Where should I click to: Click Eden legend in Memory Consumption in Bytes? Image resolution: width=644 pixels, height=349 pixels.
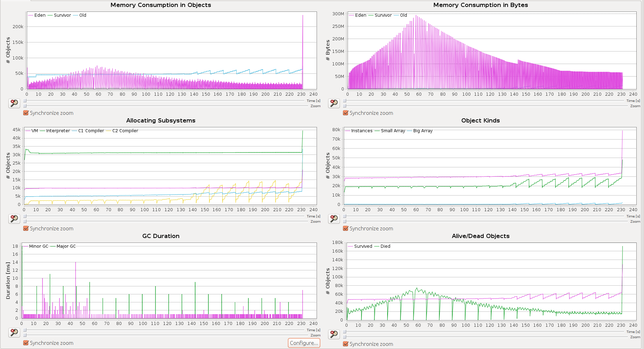click(358, 15)
